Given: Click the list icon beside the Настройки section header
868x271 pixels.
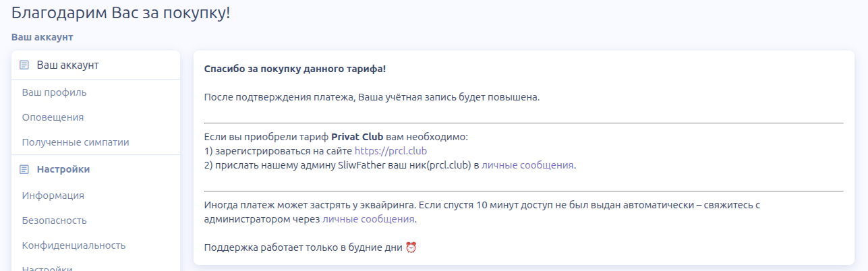Looking at the screenshot, I should [24, 169].
